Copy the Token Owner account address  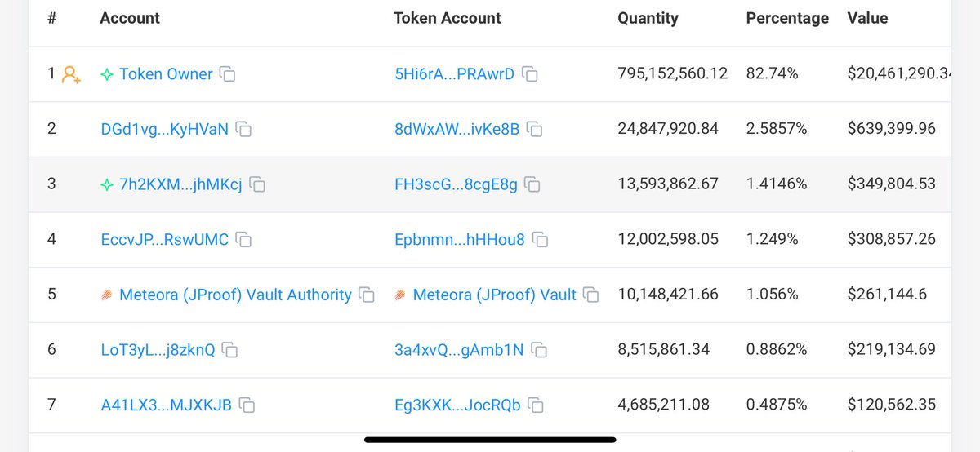coord(229,74)
